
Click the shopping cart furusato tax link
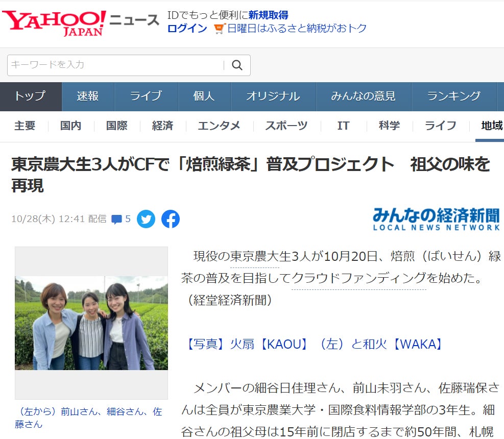click(x=290, y=29)
